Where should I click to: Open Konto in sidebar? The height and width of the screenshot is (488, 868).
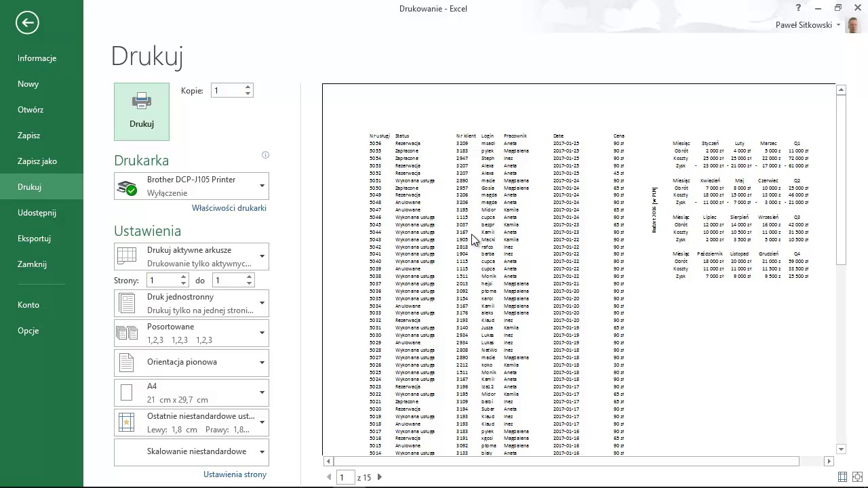[41, 305]
